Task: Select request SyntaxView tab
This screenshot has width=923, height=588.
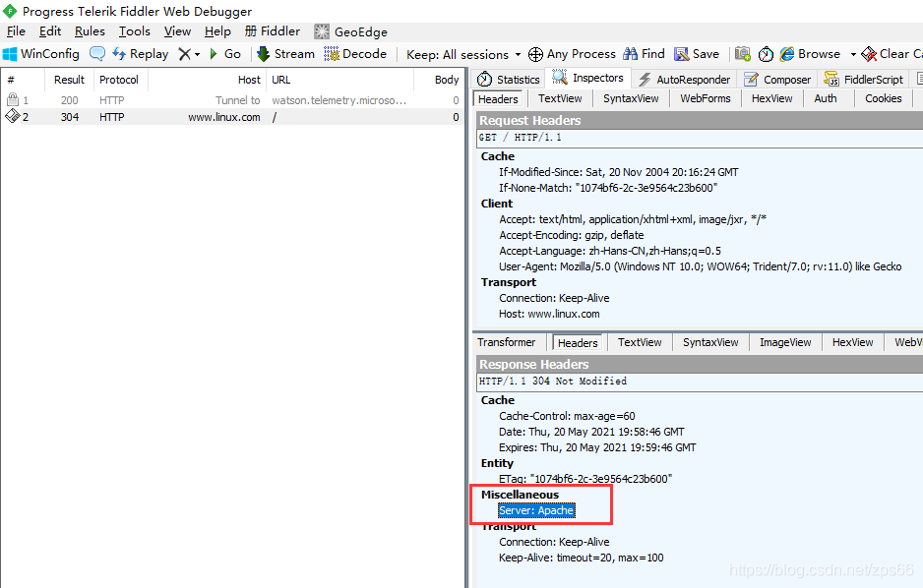Action: click(631, 98)
